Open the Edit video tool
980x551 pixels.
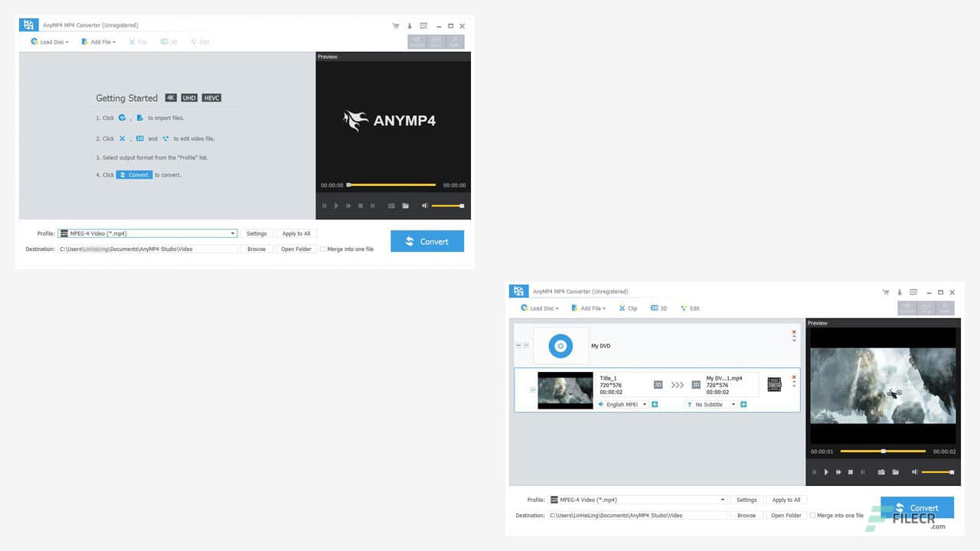pos(690,308)
